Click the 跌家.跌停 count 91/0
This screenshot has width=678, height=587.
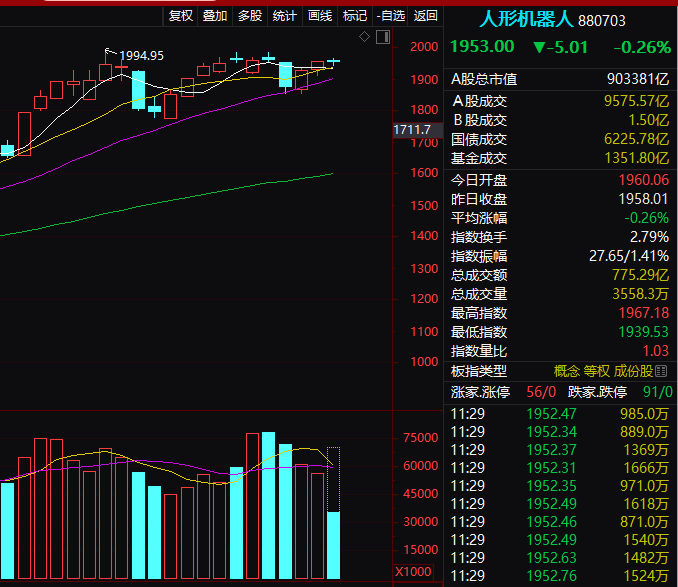click(x=658, y=392)
